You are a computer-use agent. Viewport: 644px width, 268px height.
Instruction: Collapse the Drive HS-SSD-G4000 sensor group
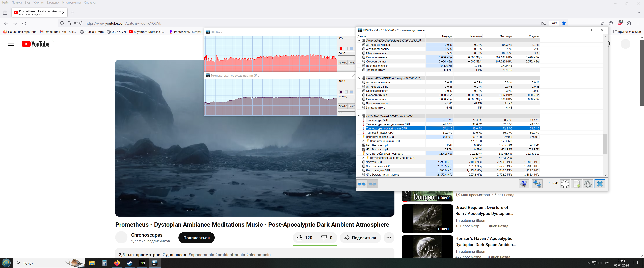coord(359,41)
